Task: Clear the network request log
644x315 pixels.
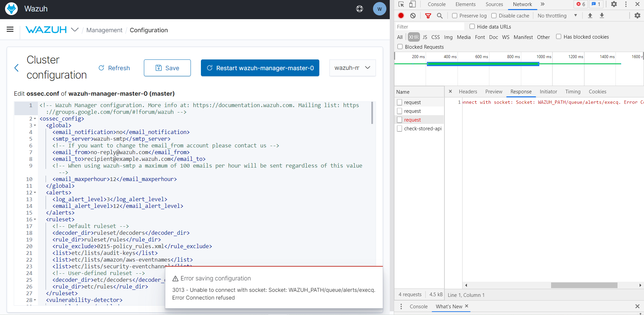Action: (413, 15)
